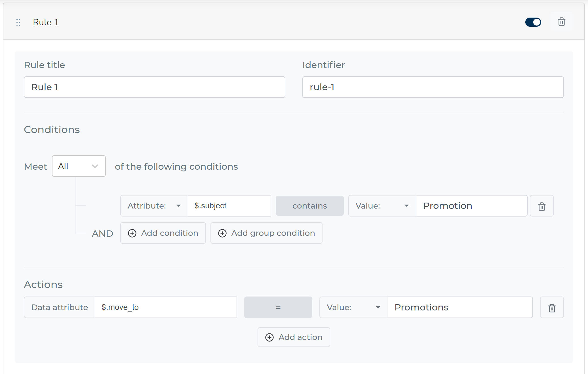The width and height of the screenshot is (588, 374).
Task: Delete Rule 1 with header trash icon
Action: click(x=561, y=22)
